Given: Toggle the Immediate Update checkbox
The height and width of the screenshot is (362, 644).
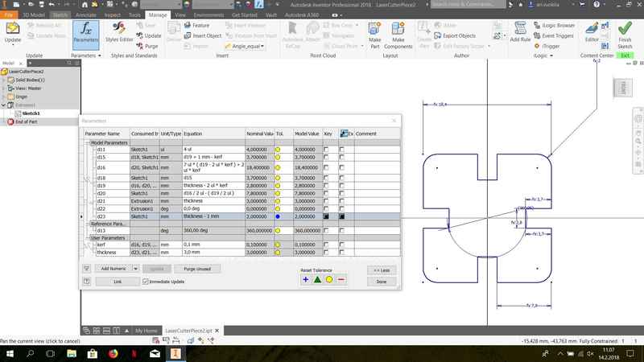Looking at the screenshot, I should [x=145, y=282].
